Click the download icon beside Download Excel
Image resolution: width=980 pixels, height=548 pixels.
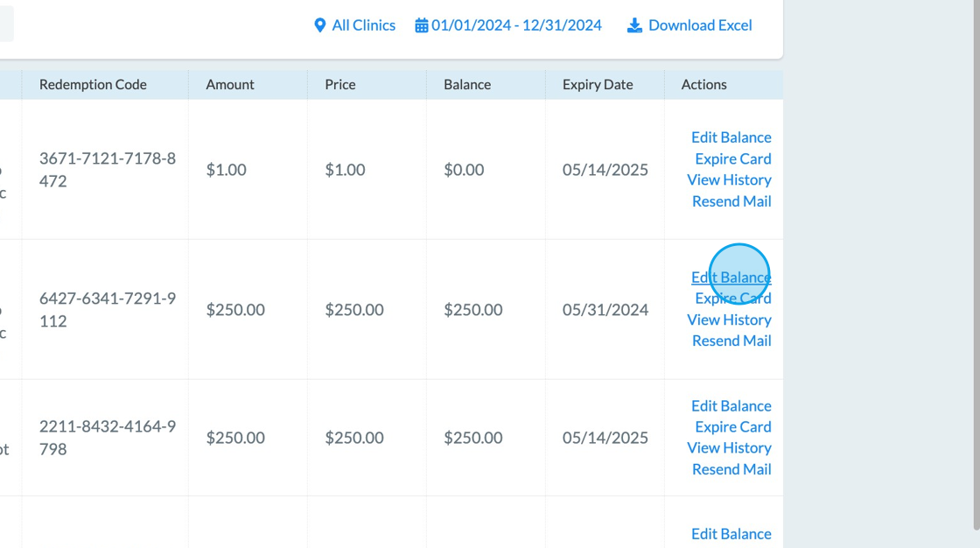click(x=634, y=25)
